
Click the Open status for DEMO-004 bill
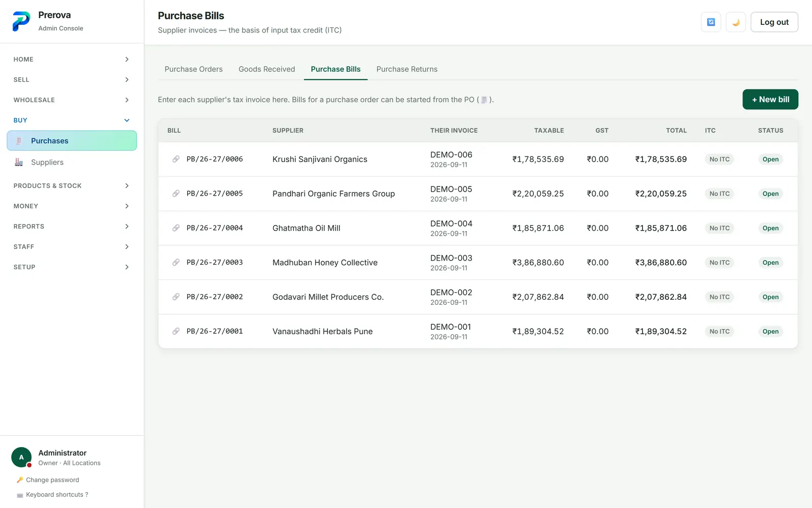tap(770, 228)
